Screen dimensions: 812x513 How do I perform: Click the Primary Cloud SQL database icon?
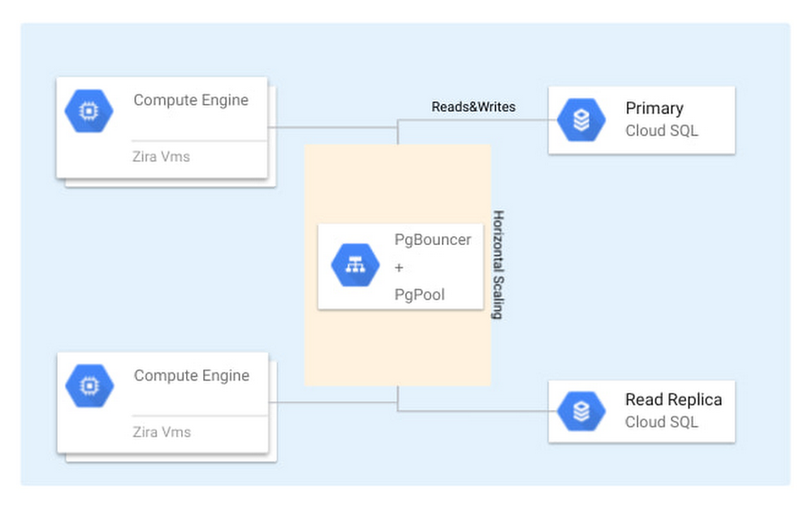581,120
